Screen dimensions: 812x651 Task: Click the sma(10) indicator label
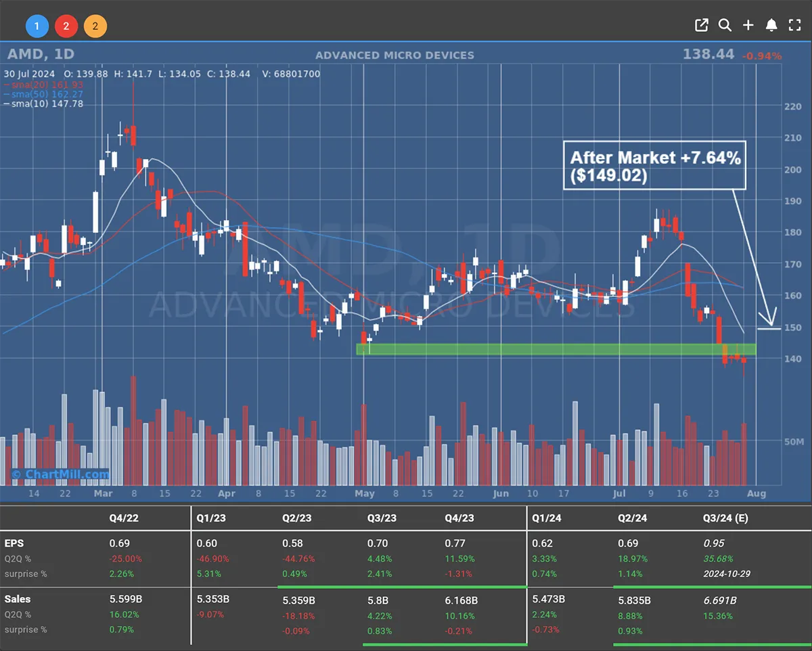click(x=44, y=104)
